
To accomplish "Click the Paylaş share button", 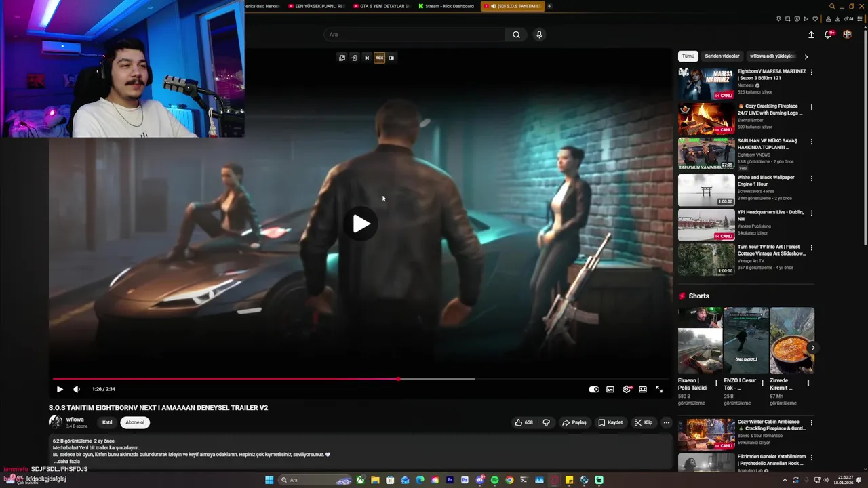I will (x=574, y=422).
